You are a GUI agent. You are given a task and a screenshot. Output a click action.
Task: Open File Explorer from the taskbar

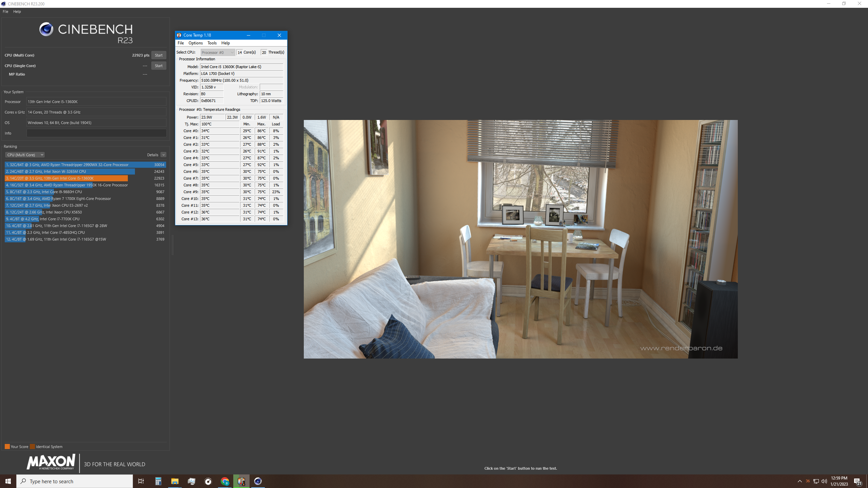tap(175, 481)
